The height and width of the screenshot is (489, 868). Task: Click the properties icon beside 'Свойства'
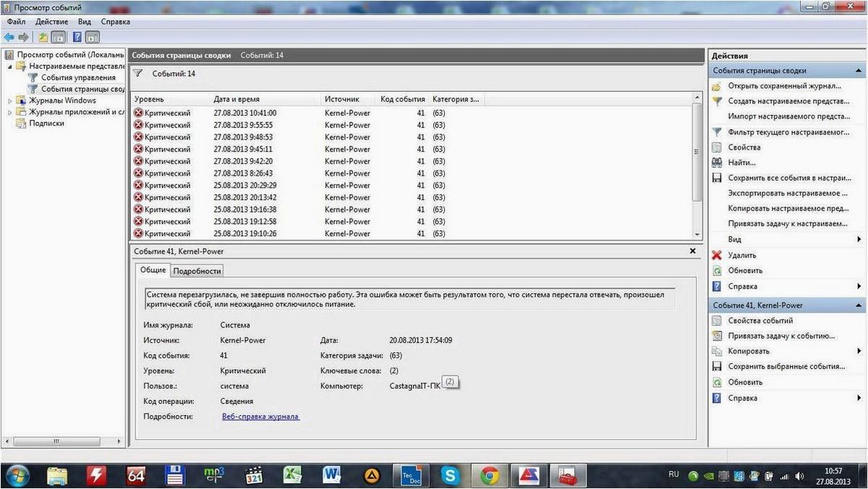click(x=717, y=148)
